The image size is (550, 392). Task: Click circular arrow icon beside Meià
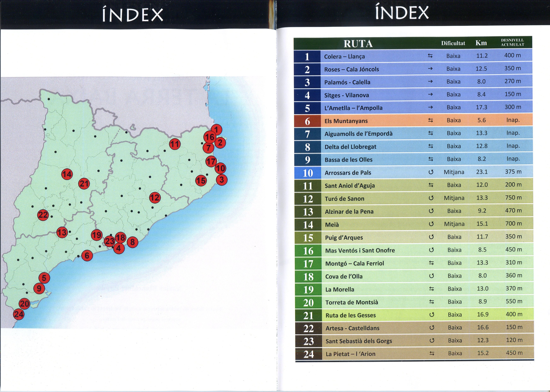coord(431,224)
